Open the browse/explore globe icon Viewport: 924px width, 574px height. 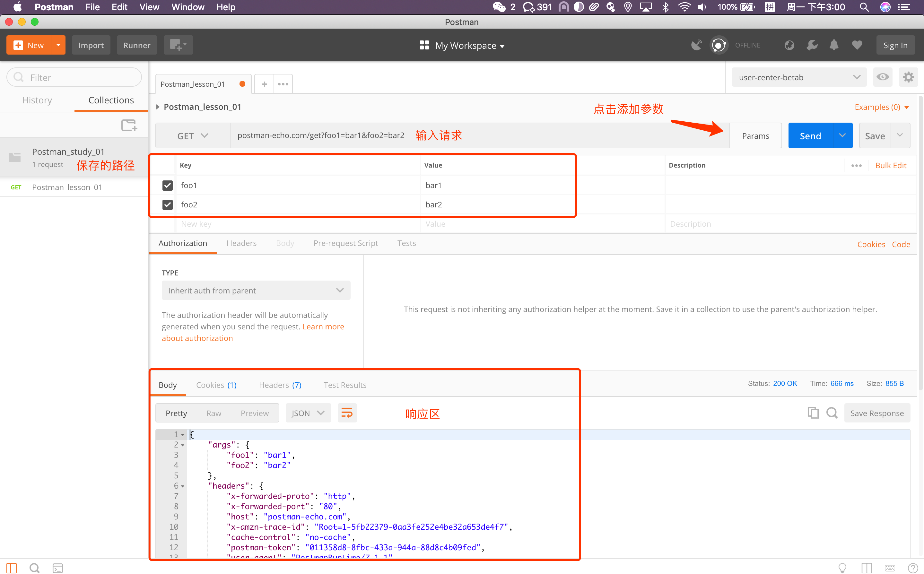pyautogui.click(x=789, y=45)
